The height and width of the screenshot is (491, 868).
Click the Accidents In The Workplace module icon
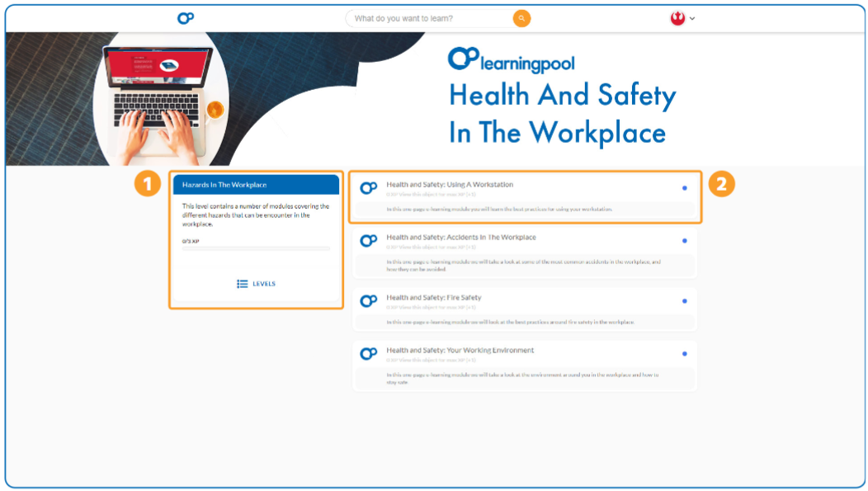[369, 241]
